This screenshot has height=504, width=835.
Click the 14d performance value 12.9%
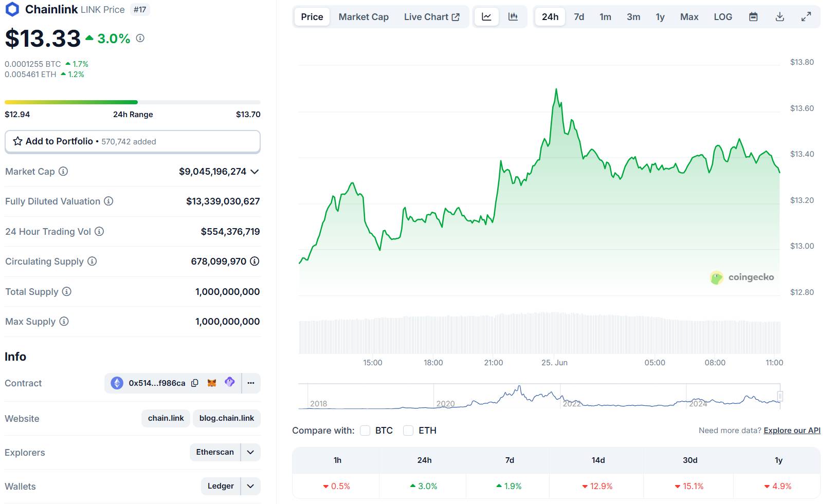click(x=597, y=486)
